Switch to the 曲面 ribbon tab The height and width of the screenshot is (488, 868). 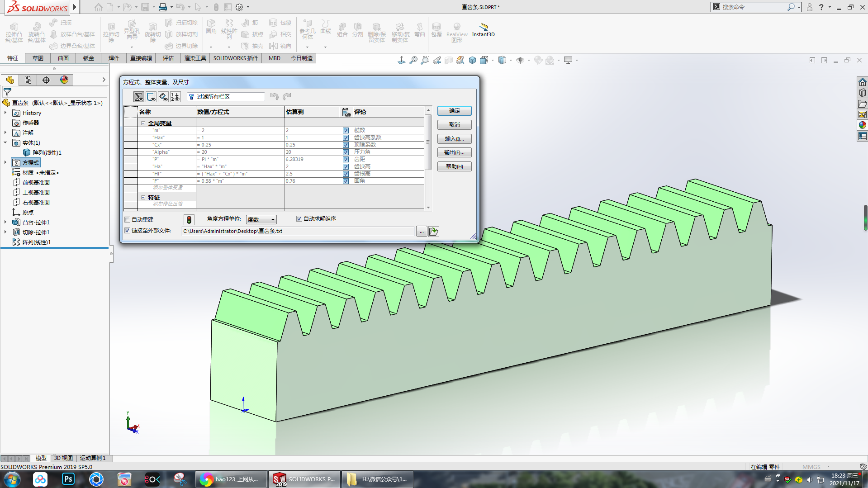pos(63,58)
